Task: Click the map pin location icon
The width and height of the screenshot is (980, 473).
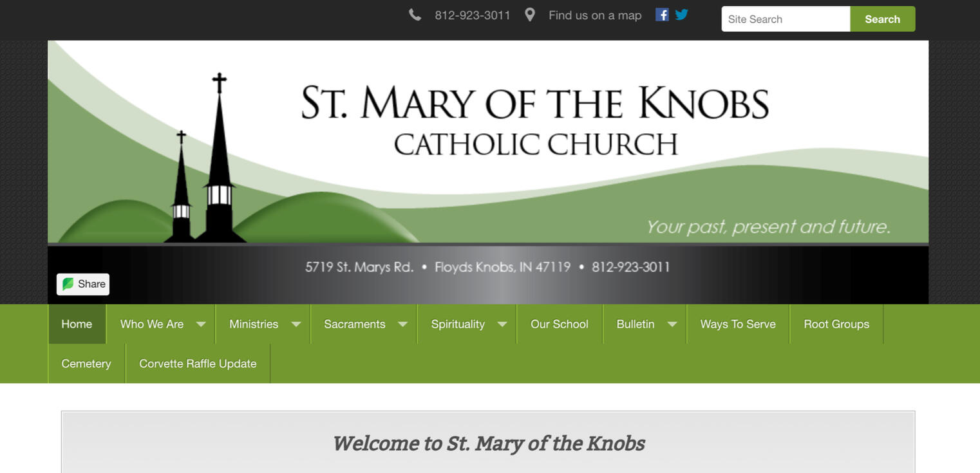Action: tap(529, 14)
